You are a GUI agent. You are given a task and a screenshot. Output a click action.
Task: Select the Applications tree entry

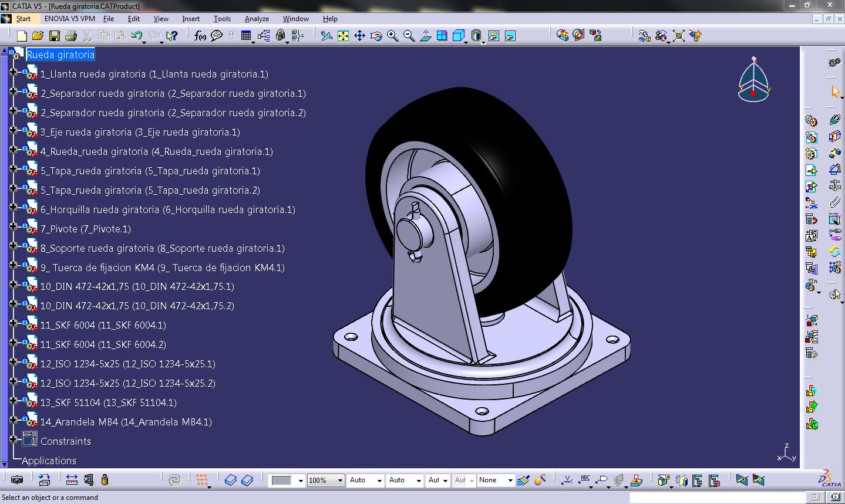(49, 461)
